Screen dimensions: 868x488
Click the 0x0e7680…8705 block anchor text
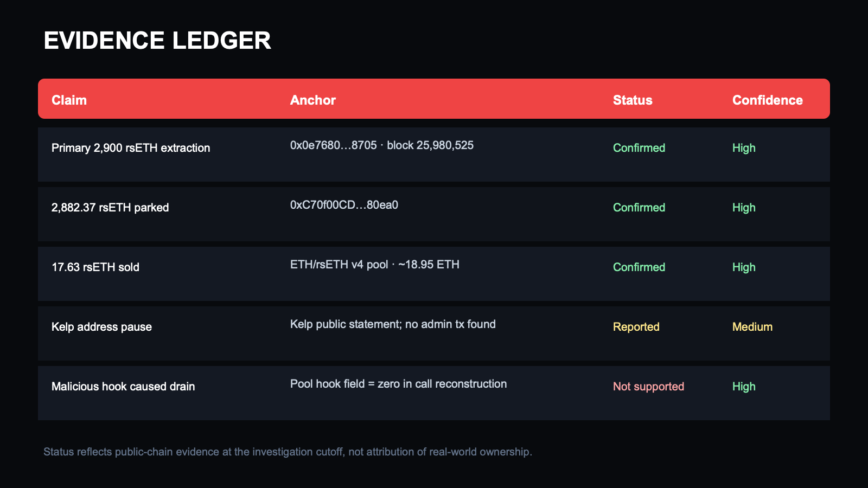(x=382, y=145)
